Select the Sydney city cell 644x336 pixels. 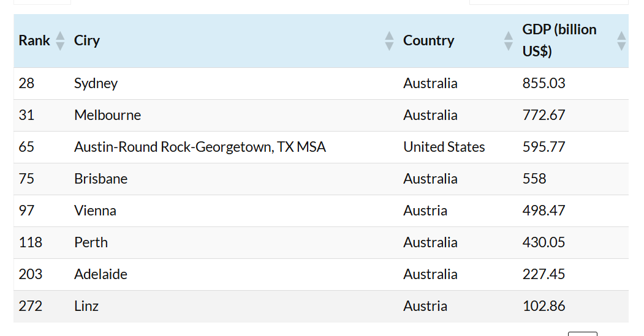click(96, 83)
